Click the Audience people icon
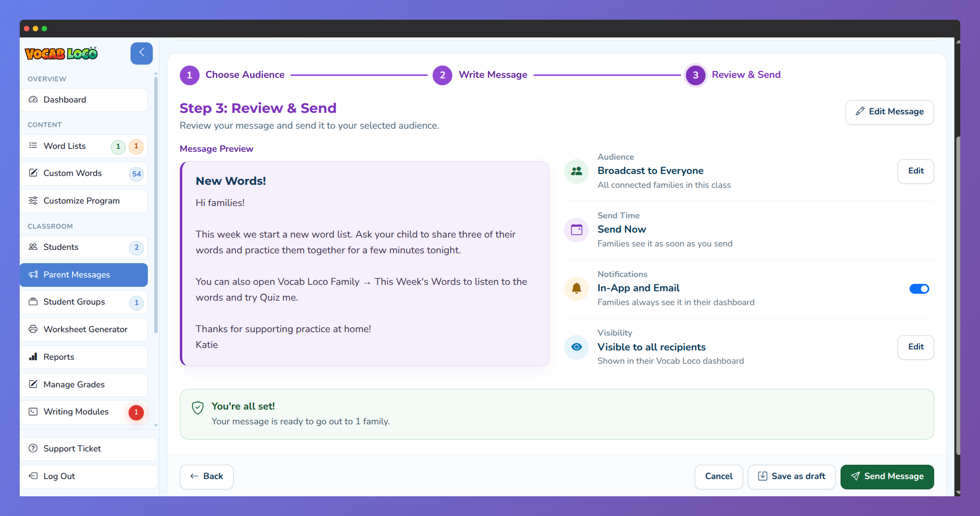The height and width of the screenshot is (516, 980). [x=576, y=171]
